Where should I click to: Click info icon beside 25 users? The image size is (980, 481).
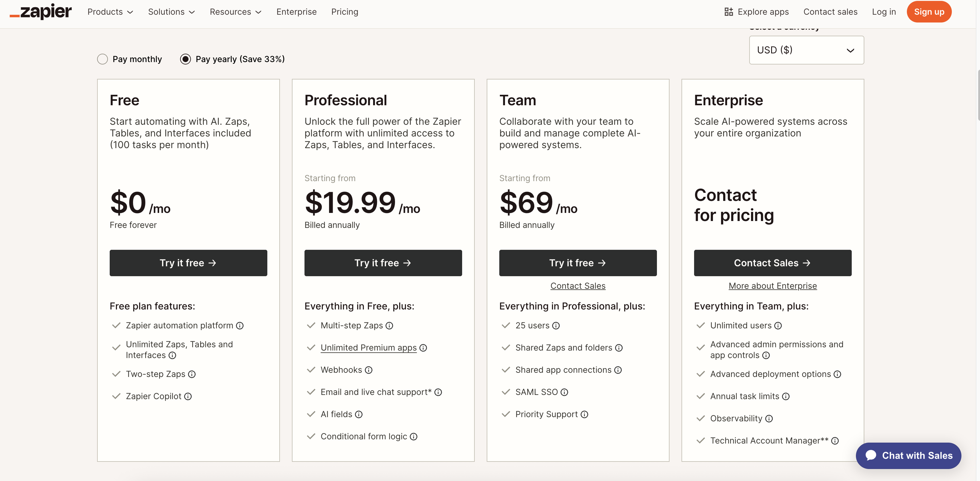[556, 326]
